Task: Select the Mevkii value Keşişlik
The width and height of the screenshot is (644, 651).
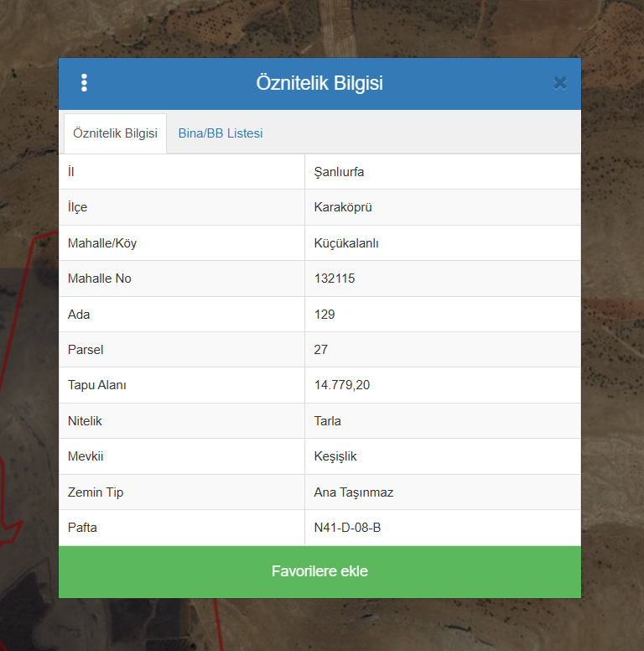Action: (x=335, y=456)
